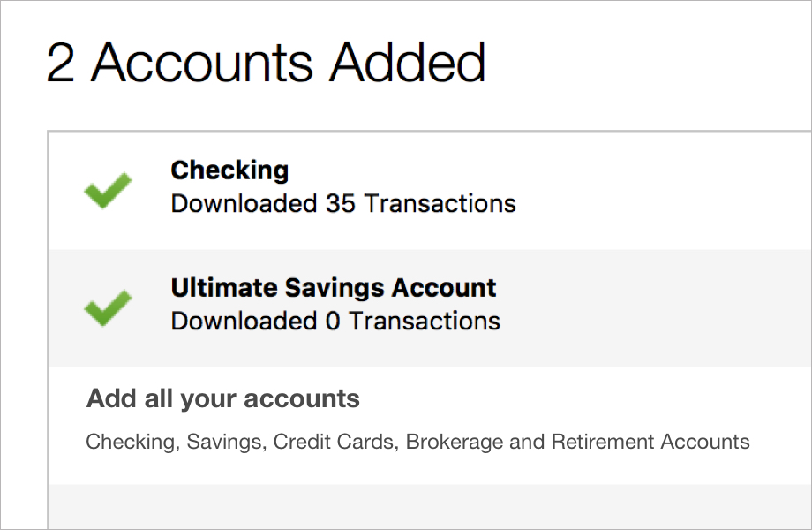Click the number 0 in the Savings download status
Viewport: 812px width, 530px height.
pyautogui.click(x=332, y=321)
